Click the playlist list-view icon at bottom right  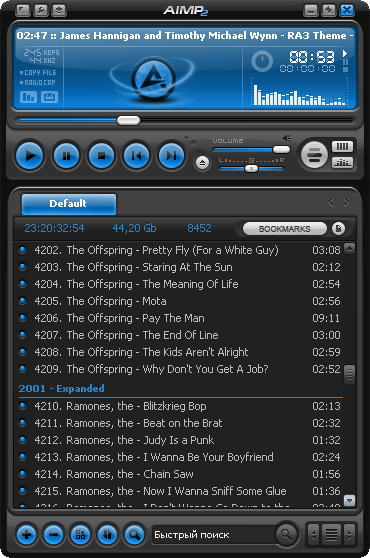tap(331, 534)
